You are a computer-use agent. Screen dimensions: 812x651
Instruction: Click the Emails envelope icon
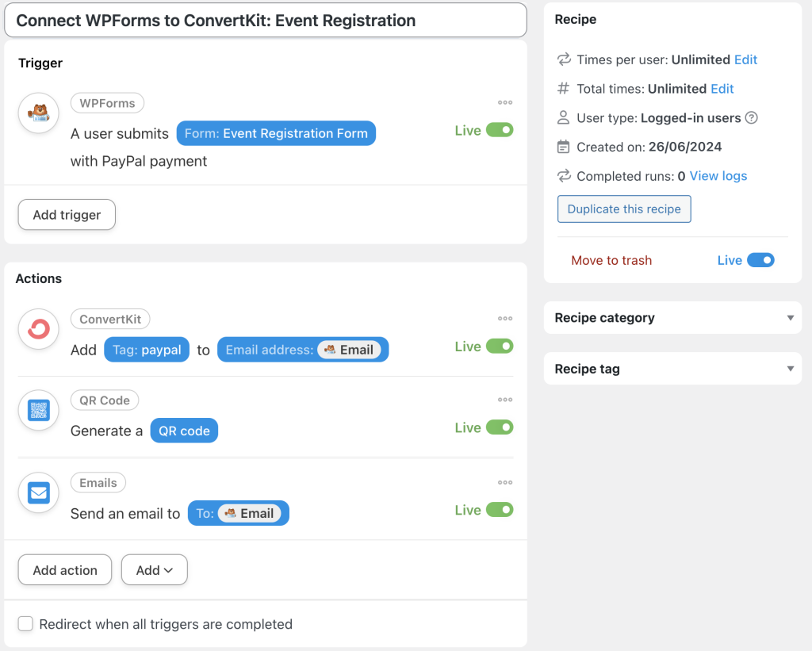point(37,492)
